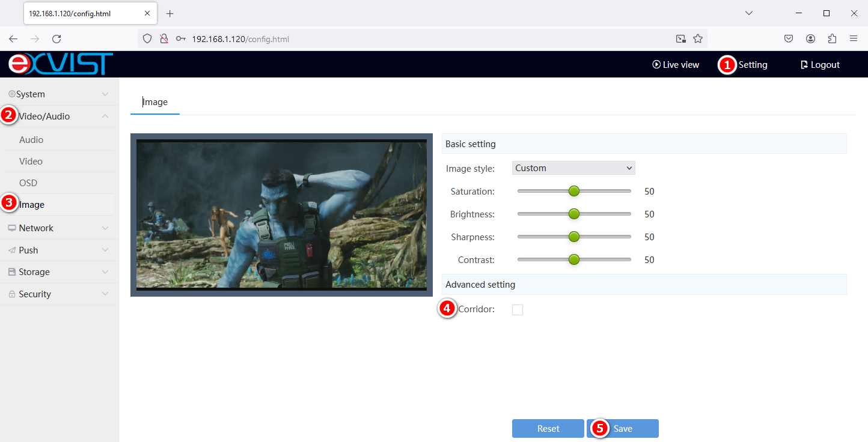Image resolution: width=868 pixels, height=442 pixels.
Task: Click the Push paper-plane icon
Action: click(x=12, y=250)
